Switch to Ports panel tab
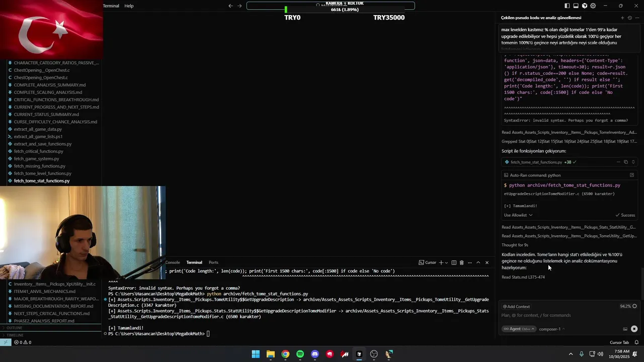Image resolution: width=644 pixels, height=362 pixels. pyautogui.click(x=213, y=262)
